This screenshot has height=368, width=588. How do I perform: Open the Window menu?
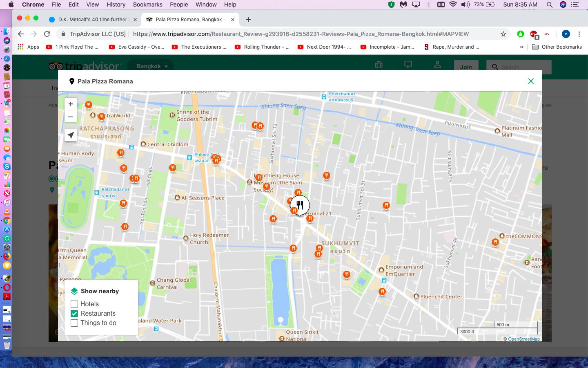pos(206,4)
